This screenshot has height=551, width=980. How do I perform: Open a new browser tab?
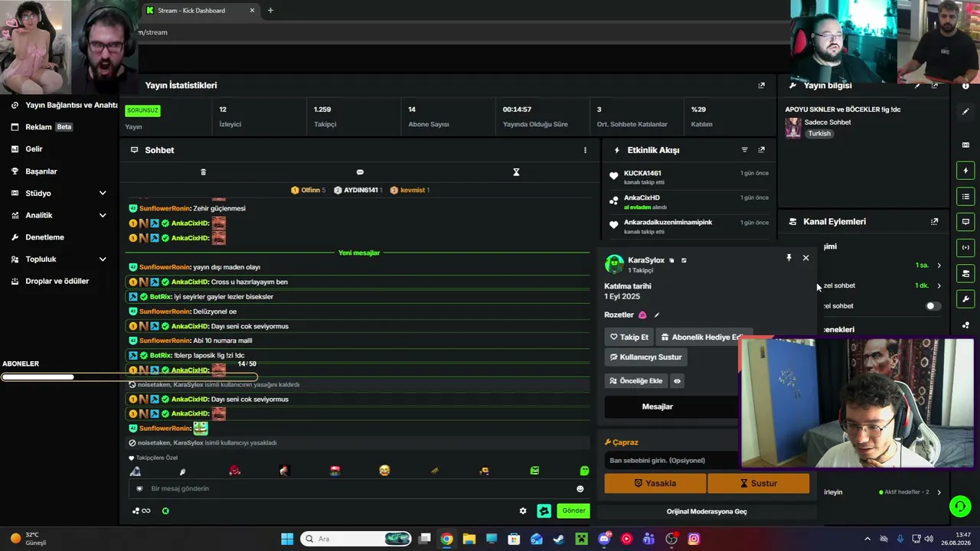[x=270, y=11]
